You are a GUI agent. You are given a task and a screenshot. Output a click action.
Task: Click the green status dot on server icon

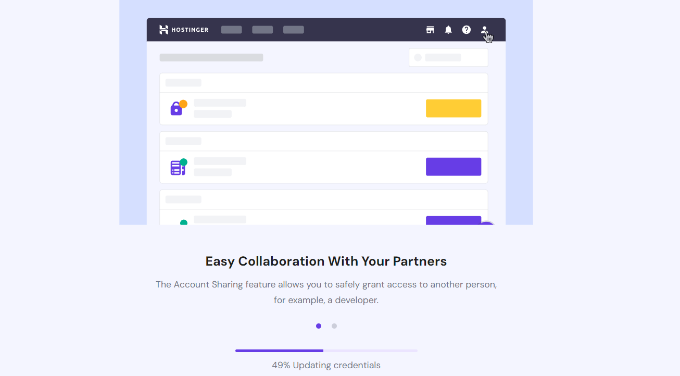click(183, 162)
